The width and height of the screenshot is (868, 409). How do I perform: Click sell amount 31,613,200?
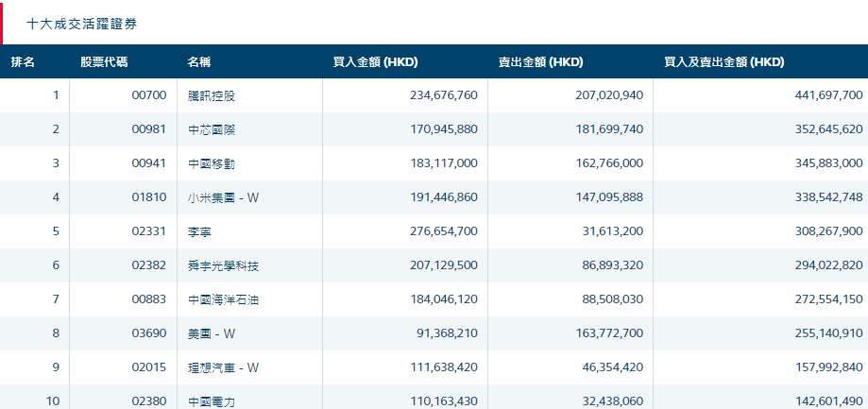tap(612, 231)
